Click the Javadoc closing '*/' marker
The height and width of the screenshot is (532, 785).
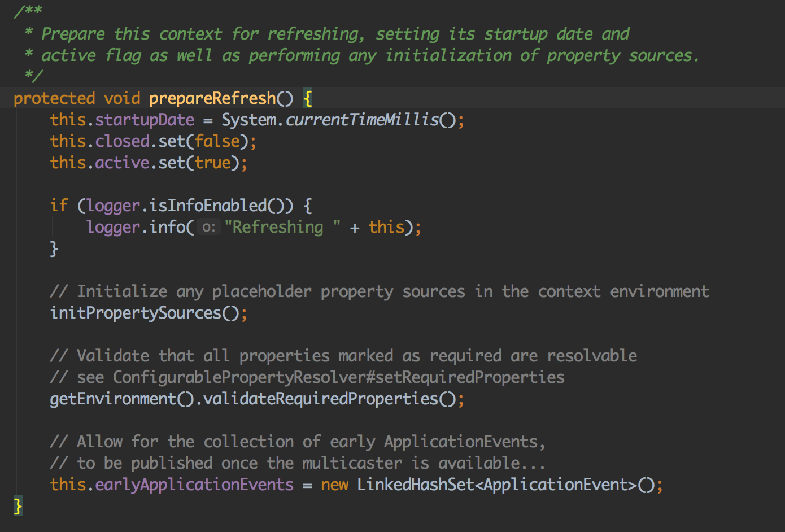[x=34, y=76]
